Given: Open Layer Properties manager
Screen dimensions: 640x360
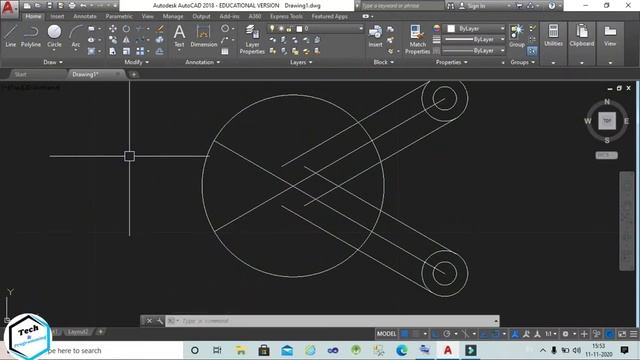Looking at the screenshot, I should click(x=252, y=39).
